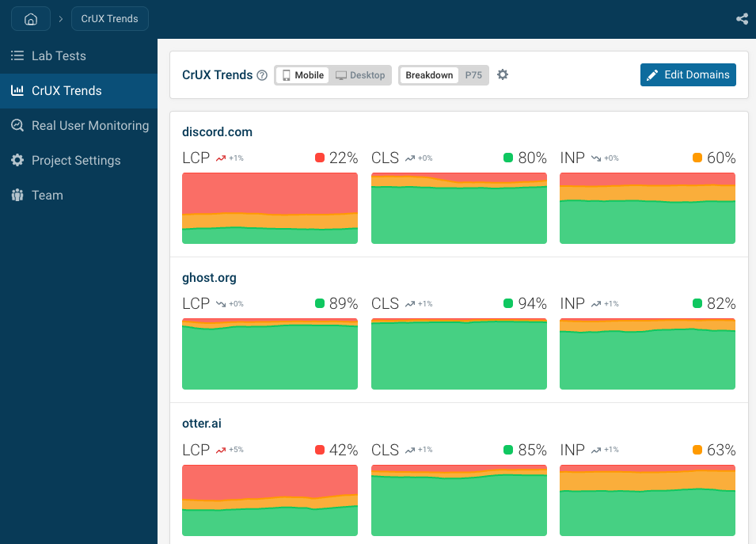Image resolution: width=756 pixels, height=544 pixels.
Task: Switch to Desktop device view
Action: coord(360,75)
